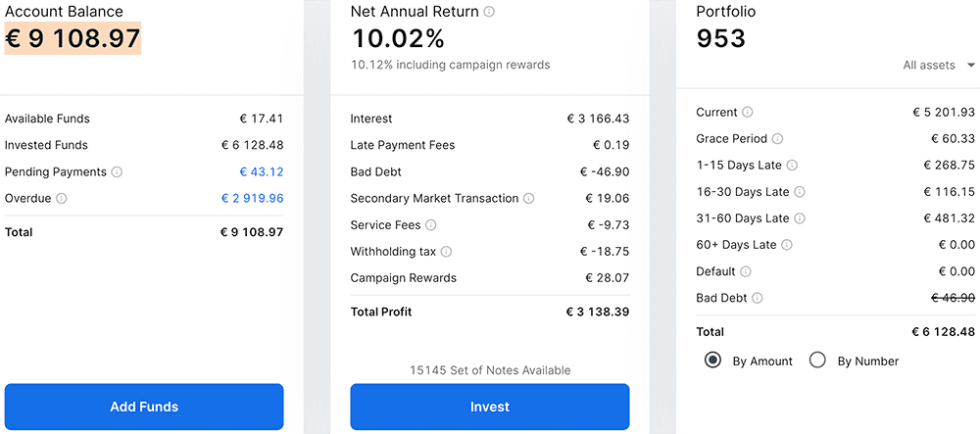
Task: Click info icon beside Service Fees
Action: pyautogui.click(x=431, y=225)
